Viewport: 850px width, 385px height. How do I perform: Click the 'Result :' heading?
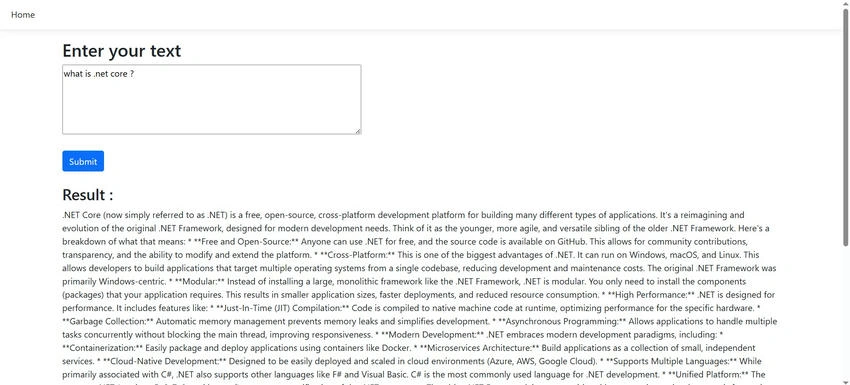(x=88, y=195)
